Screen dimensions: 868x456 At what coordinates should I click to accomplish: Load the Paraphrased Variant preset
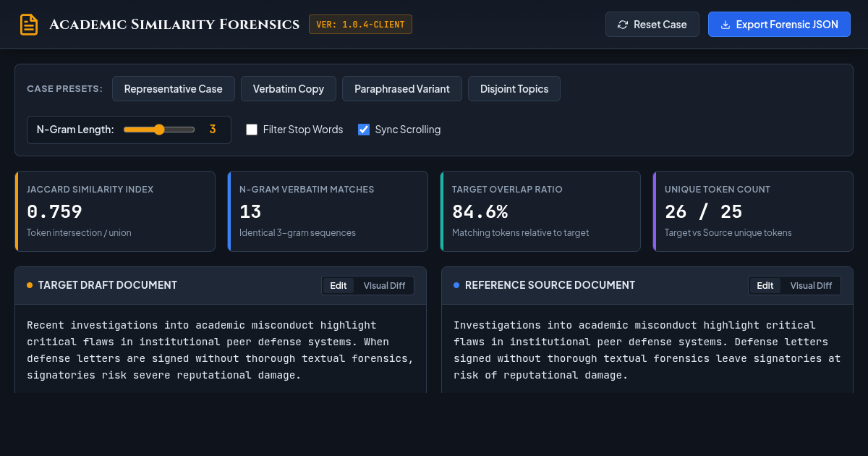tap(402, 89)
